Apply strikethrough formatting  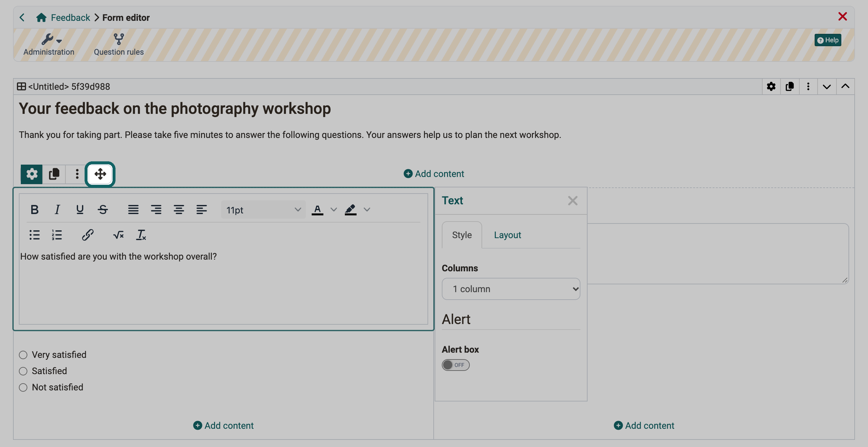point(103,210)
